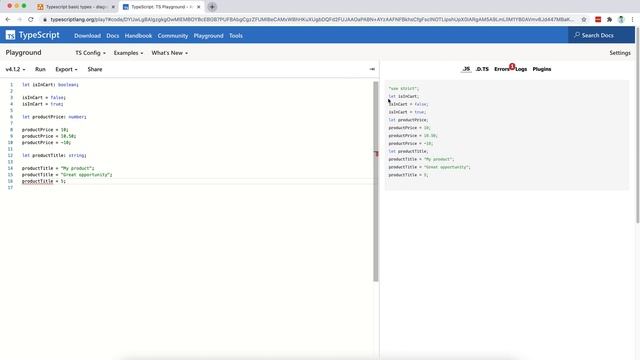Click the editor vertical scrollbar
The height and width of the screenshot is (360, 640).
[x=376, y=181]
